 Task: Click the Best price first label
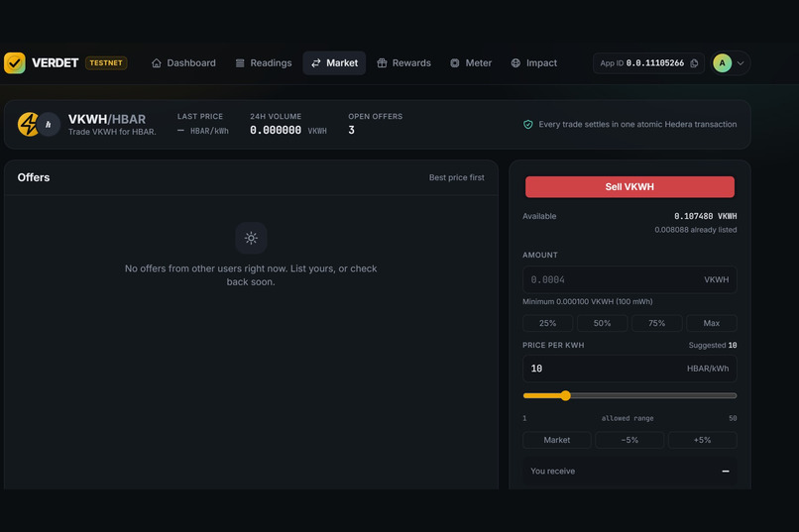tap(457, 177)
